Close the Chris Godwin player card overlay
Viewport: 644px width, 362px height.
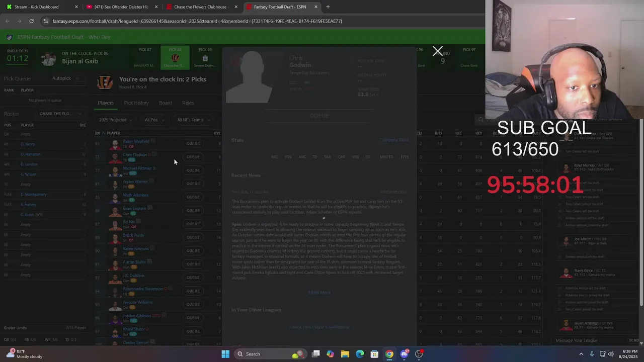point(438,51)
